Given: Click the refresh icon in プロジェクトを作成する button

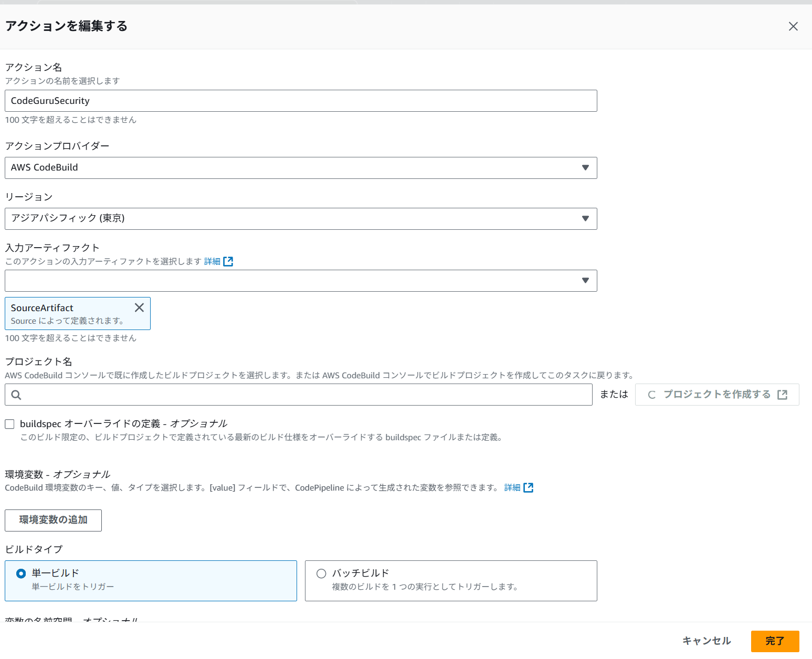Looking at the screenshot, I should click(x=651, y=395).
